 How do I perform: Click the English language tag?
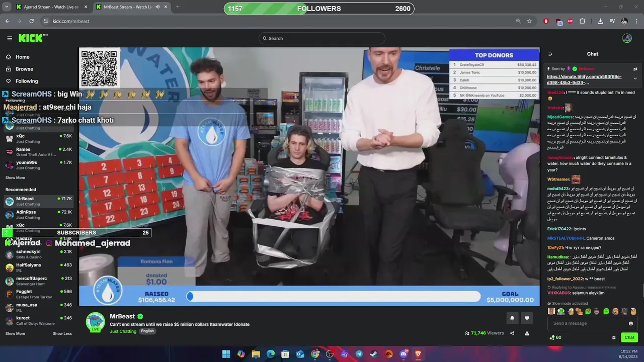[x=147, y=331]
